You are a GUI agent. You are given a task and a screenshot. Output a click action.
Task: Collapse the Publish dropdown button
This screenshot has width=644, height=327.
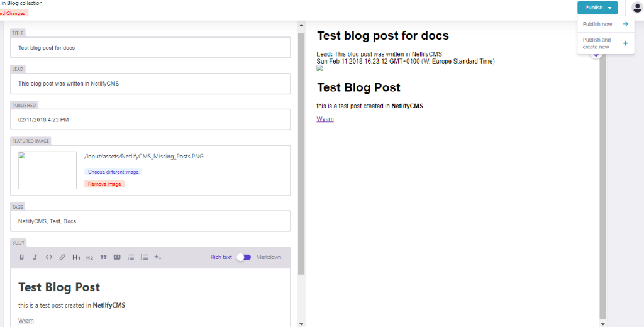click(597, 8)
